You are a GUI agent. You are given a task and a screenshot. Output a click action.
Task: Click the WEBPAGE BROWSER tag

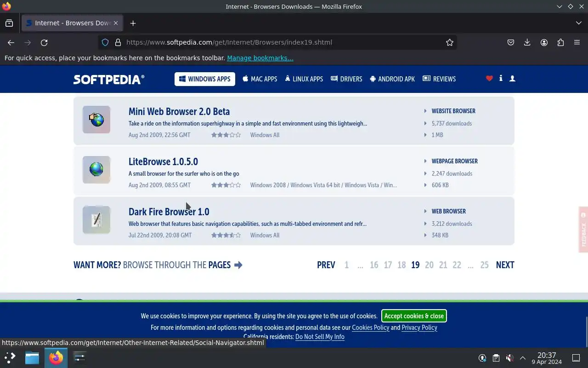(454, 161)
